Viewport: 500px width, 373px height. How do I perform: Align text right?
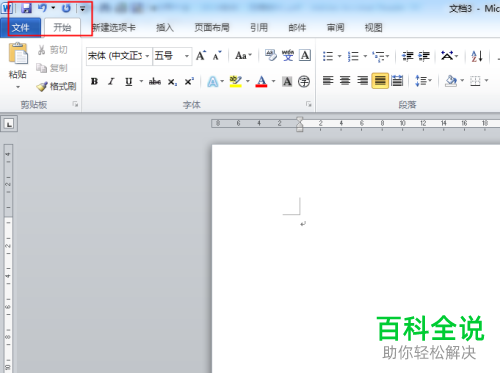coord(362,81)
